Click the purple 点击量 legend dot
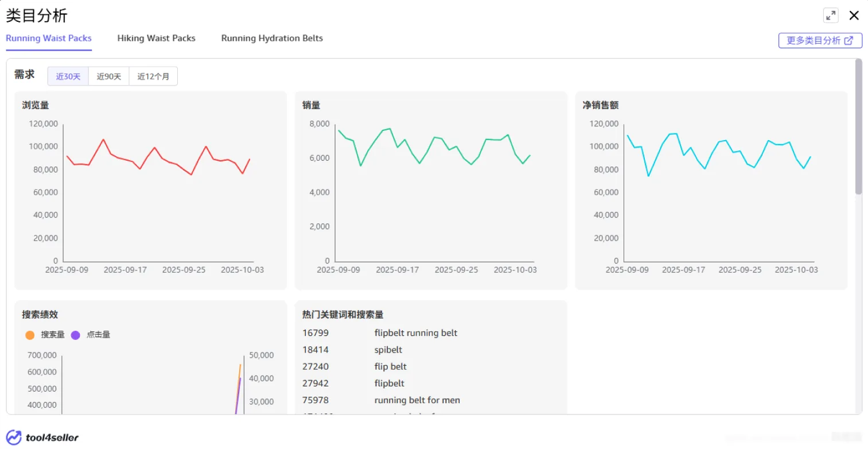 [75, 335]
